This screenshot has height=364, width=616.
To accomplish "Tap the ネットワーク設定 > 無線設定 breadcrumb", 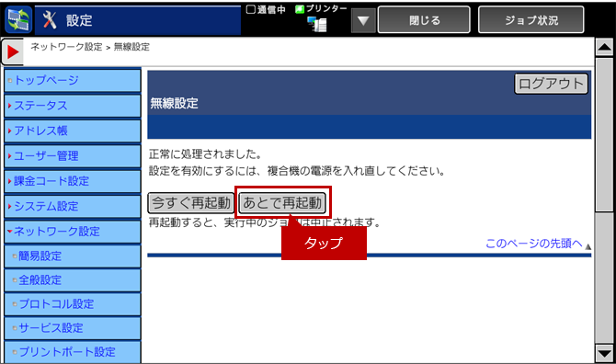I will coord(90,47).
